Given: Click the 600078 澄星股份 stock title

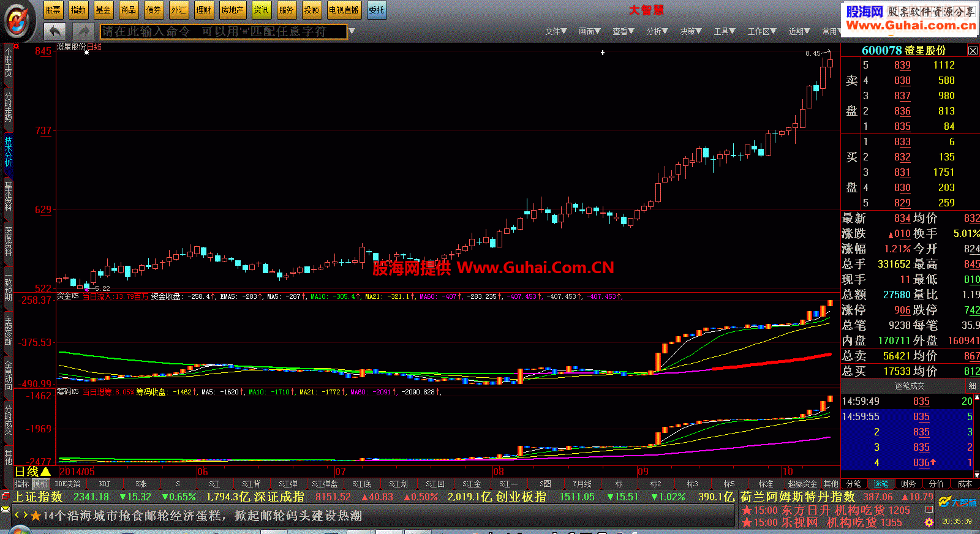Looking at the screenshot, I should pos(903,50).
